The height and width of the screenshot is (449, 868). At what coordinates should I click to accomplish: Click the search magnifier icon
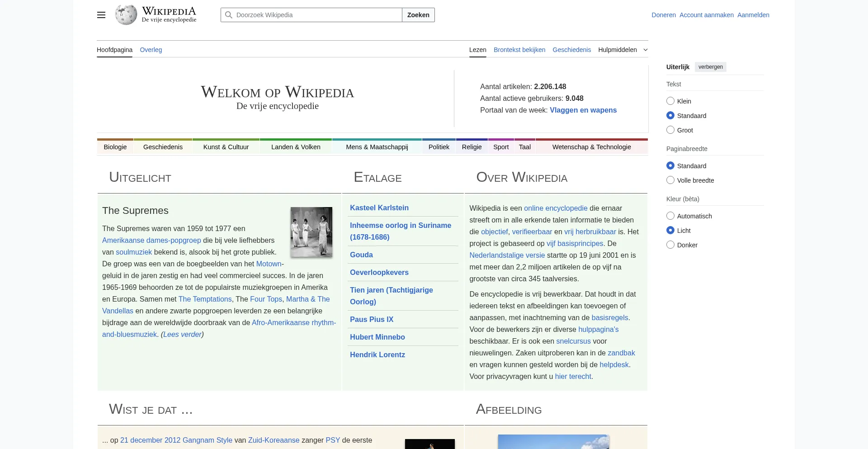click(228, 15)
